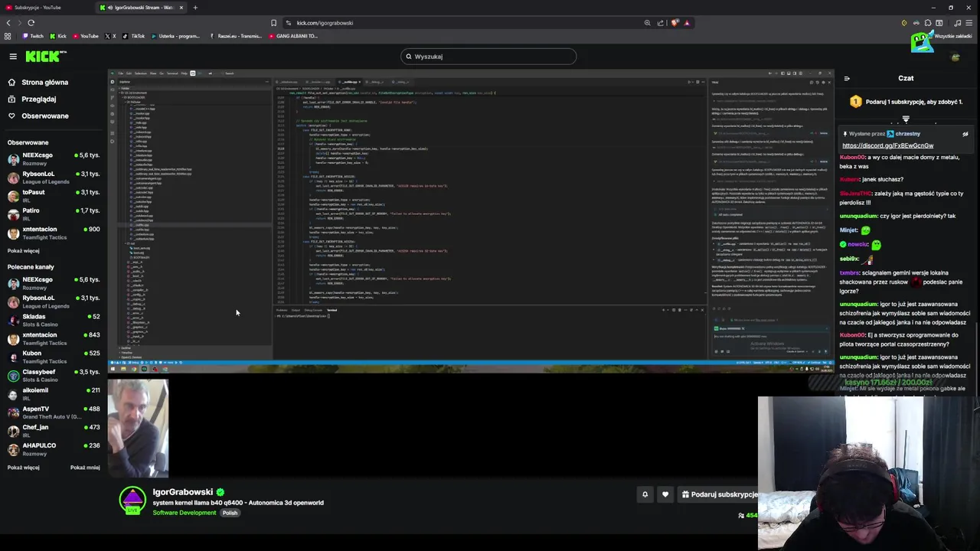Click the Wyszukaj search field
The width and height of the screenshot is (980, 551).
[x=488, y=56]
